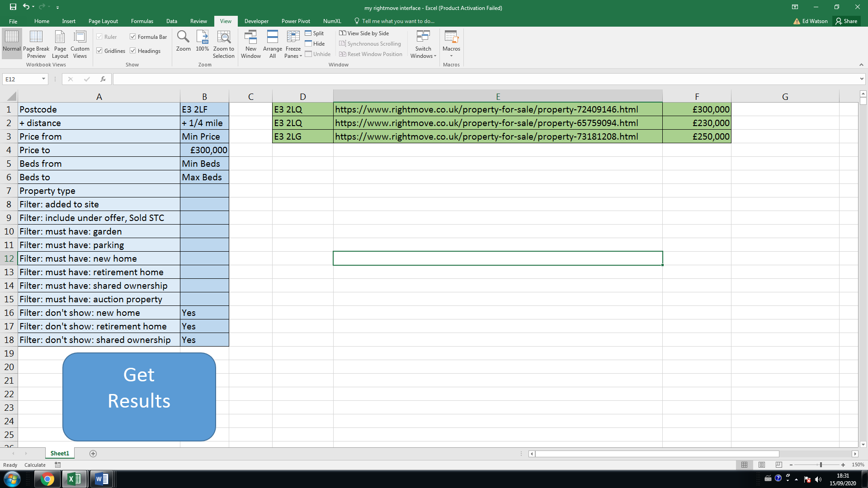868x488 pixels.
Task: Add a new sheet with plus icon
Action: [93, 454]
